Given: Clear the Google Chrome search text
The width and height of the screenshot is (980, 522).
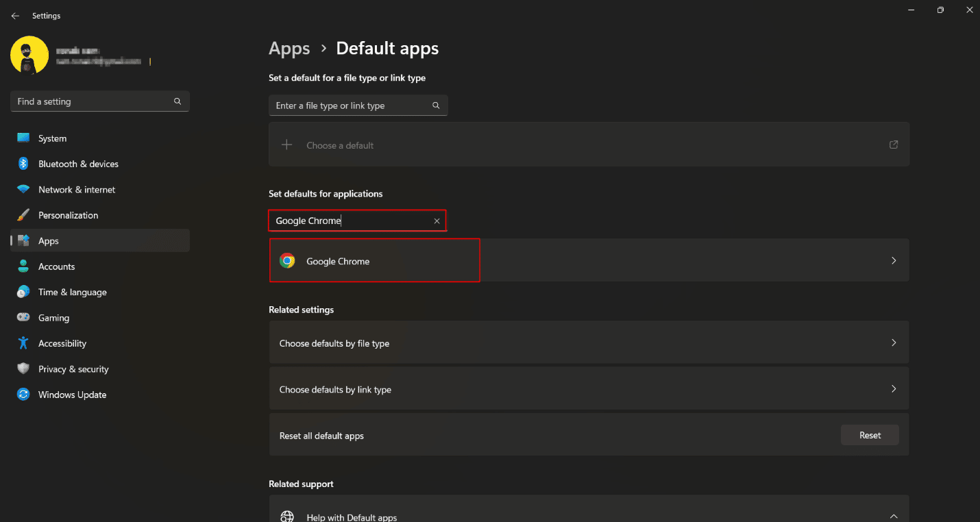Looking at the screenshot, I should [x=437, y=221].
